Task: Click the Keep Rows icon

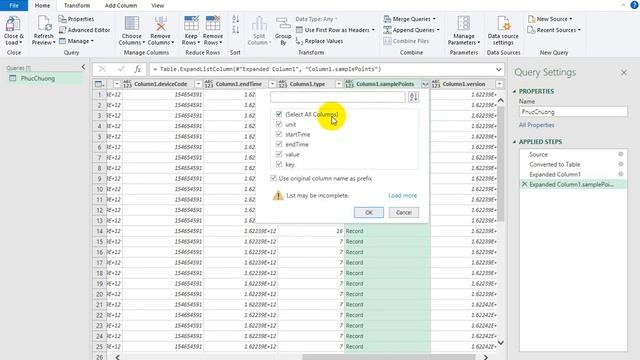Action: [191, 24]
